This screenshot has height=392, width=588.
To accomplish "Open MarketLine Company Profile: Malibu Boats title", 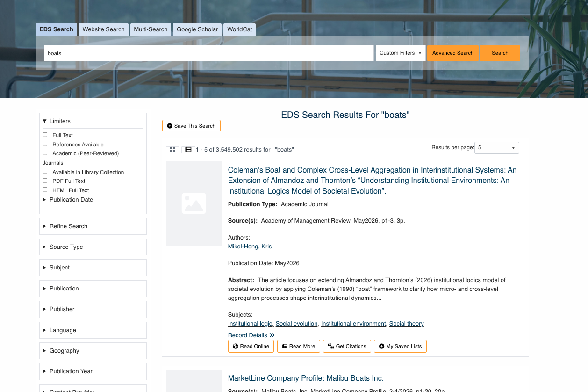I will [x=306, y=378].
